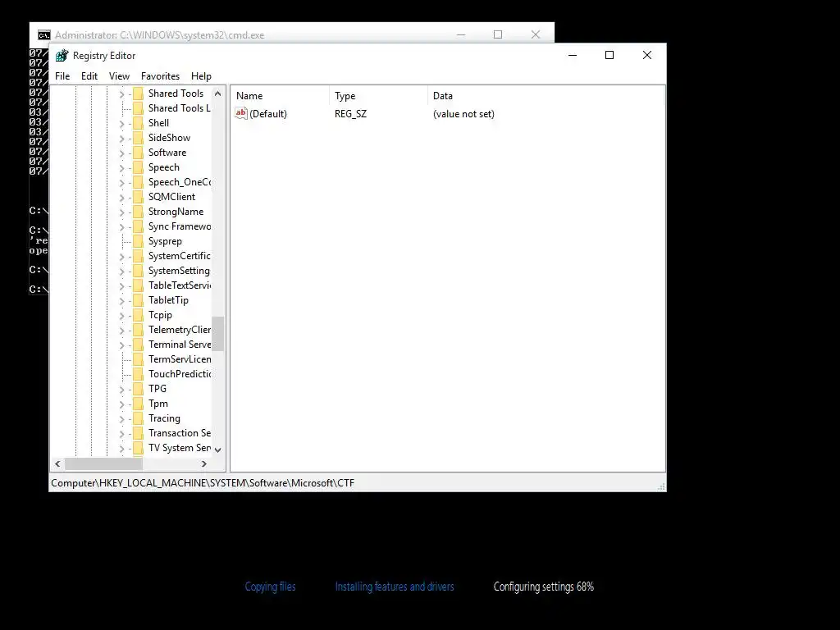Click the tree pane right scroll arrow
The height and width of the screenshot is (630, 840).
coord(203,464)
